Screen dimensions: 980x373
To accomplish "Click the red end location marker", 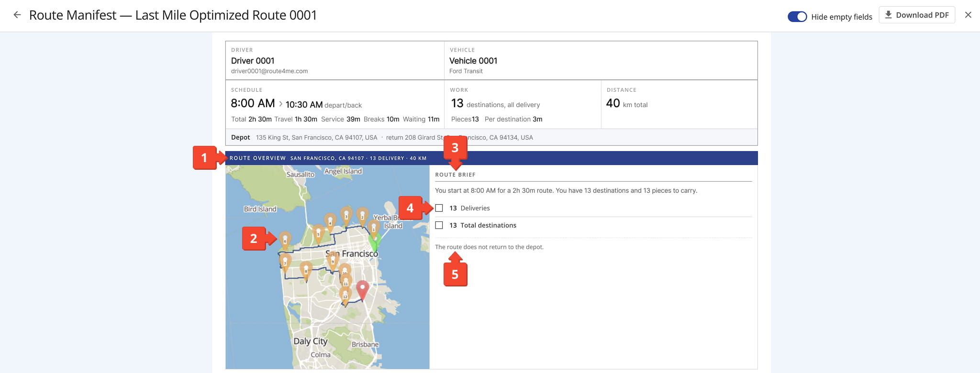I will click(363, 290).
